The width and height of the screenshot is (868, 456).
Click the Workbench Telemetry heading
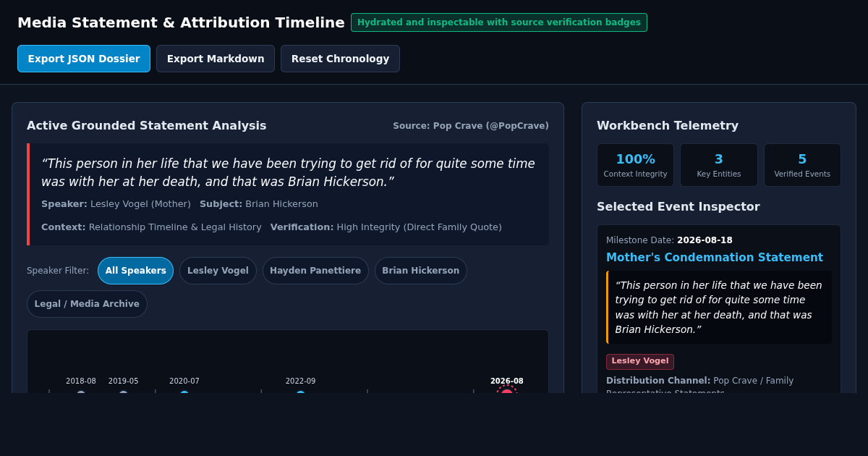[668, 126]
